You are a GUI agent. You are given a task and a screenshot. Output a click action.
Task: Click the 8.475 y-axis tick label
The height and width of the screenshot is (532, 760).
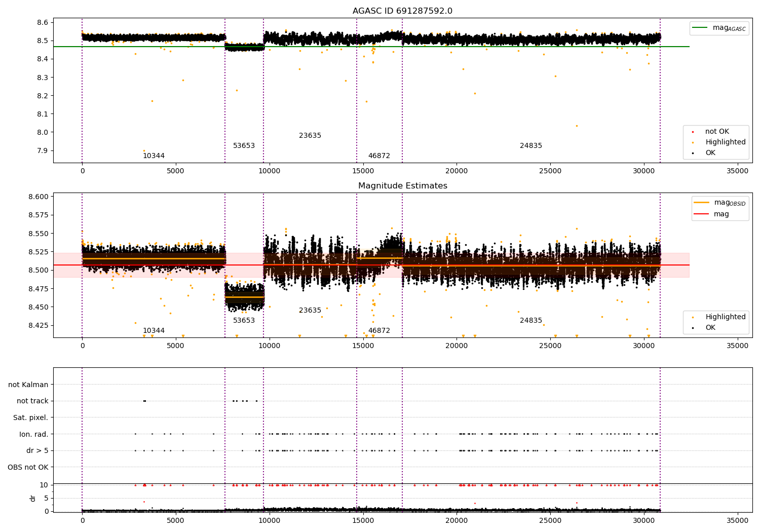pos(39,289)
